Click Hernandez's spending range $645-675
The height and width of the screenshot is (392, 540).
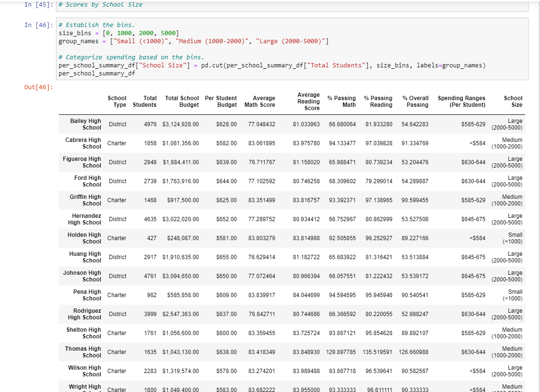pos(473,219)
